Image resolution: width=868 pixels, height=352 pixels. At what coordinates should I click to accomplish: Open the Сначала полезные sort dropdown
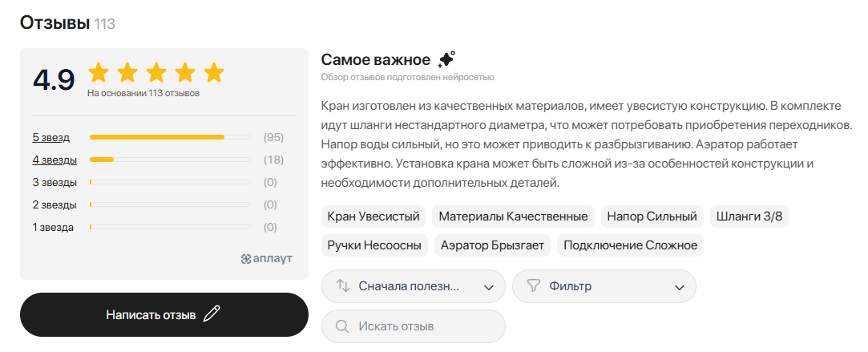[414, 286]
